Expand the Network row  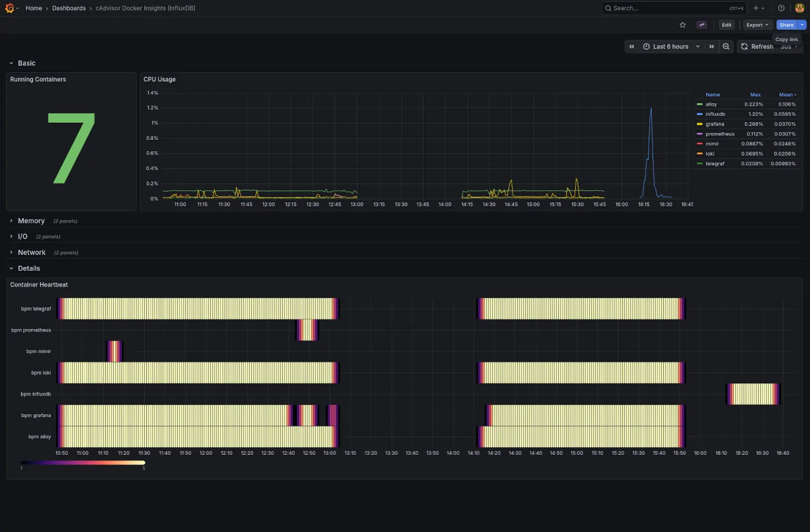tap(32, 252)
